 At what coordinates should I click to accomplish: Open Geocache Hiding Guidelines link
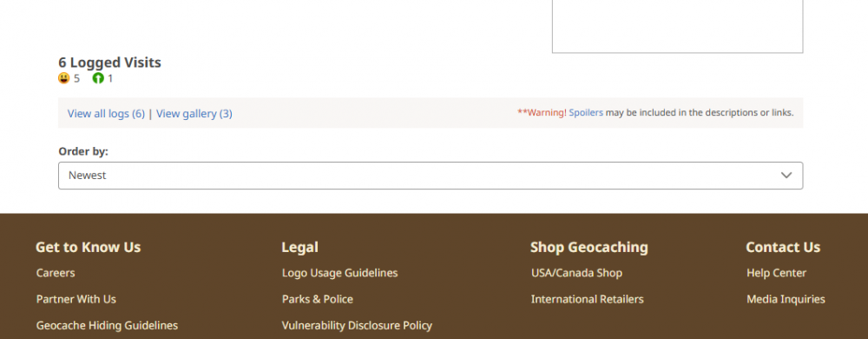[107, 325]
